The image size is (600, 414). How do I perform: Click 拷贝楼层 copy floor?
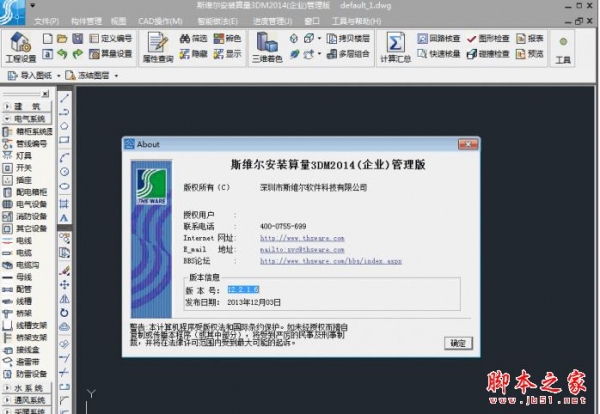click(348, 38)
